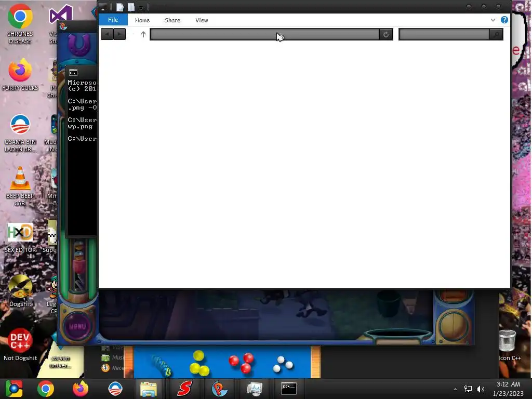Switch to Command Prompt on taskbar
This screenshot has height=399, width=532.
pyautogui.click(x=289, y=389)
